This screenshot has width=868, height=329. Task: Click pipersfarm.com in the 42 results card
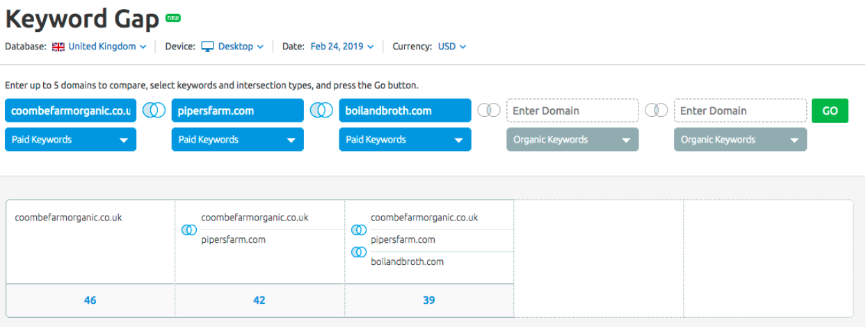234,240
